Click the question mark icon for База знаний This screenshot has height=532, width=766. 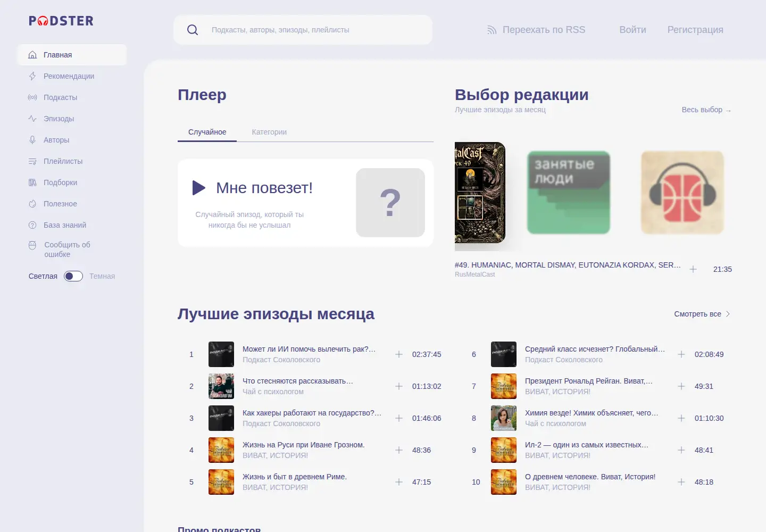[x=32, y=225]
